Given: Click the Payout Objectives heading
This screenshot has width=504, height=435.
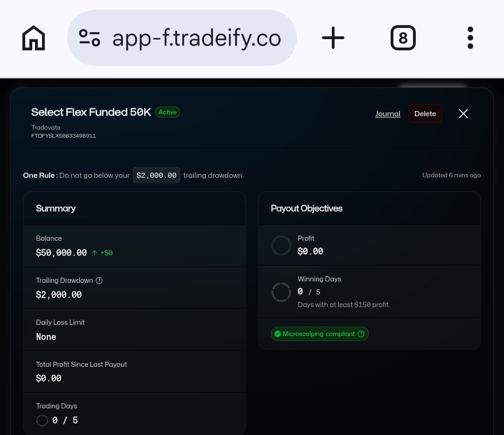Looking at the screenshot, I should click(x=307, y=209).
